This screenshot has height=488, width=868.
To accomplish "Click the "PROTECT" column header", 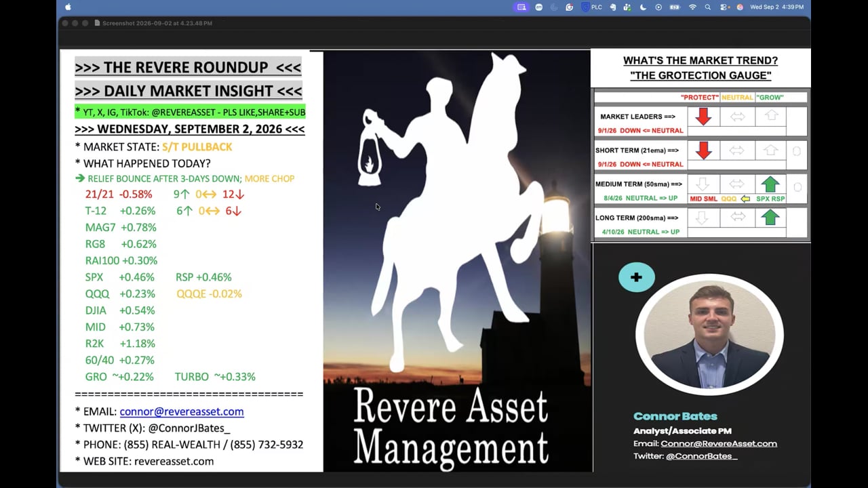I will [699, 98].
